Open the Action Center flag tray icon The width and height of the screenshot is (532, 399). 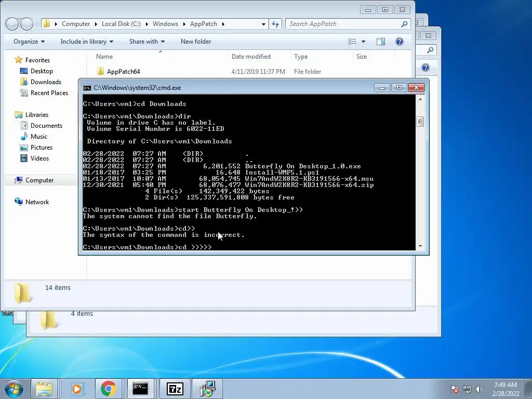tap(455, 389)
